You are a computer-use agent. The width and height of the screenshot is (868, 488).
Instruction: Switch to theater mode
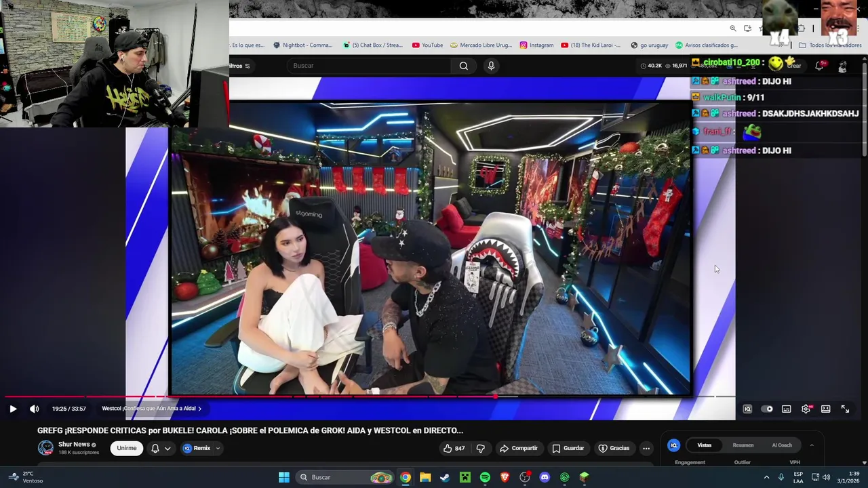pos(825,409)
